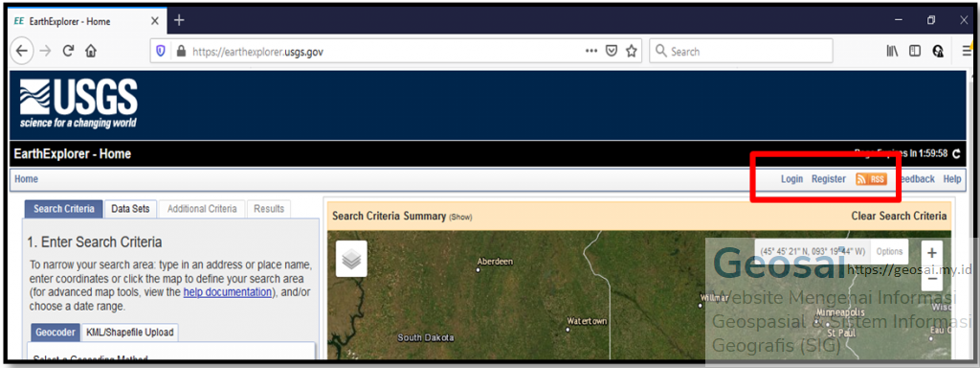The image size is (980, 368).
Task: Select the KML/Shapefile Upload tab
Action: coord(130,333)
